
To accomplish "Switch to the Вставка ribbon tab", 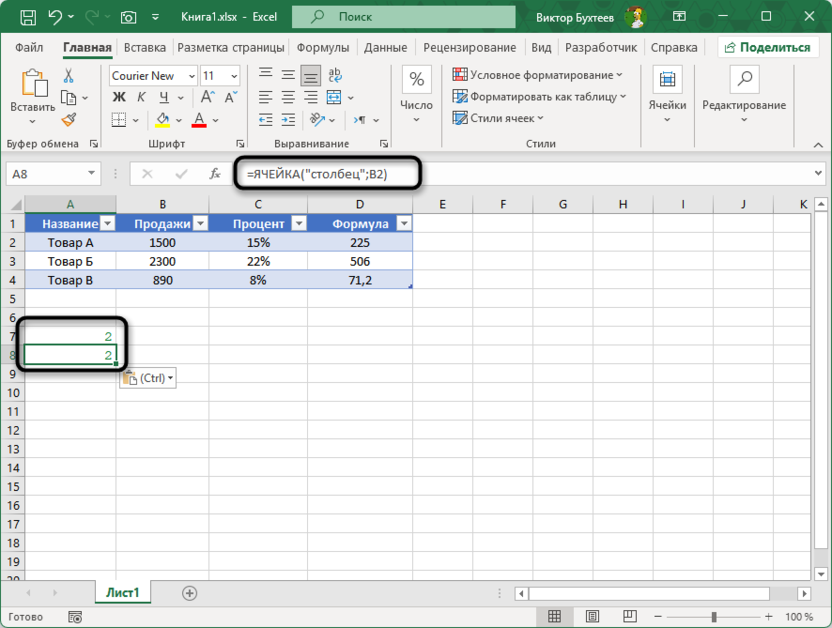I will click(x=145, y=47).
